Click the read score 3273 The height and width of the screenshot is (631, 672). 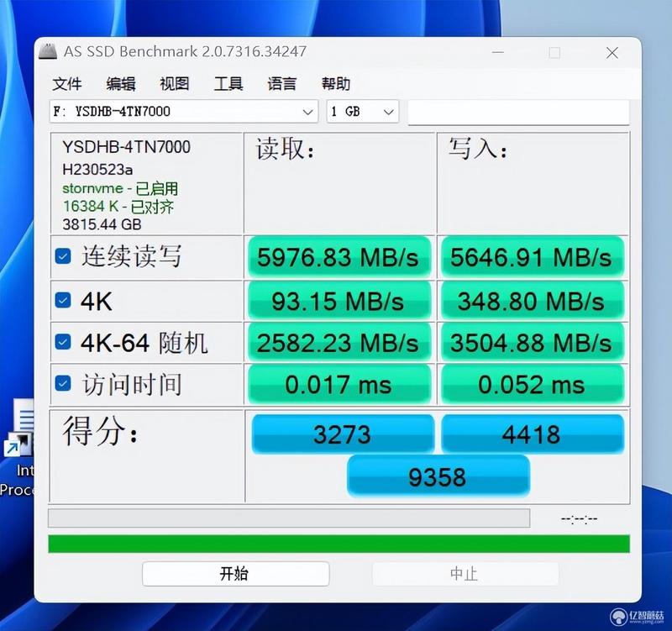point(343,434)
